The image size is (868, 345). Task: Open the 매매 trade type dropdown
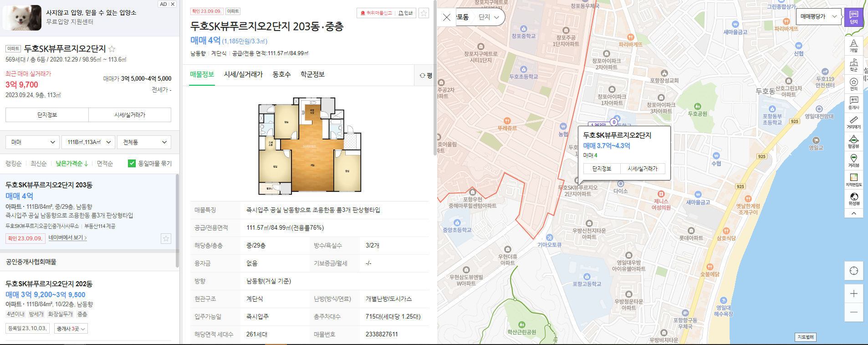[x=32, y=142]
